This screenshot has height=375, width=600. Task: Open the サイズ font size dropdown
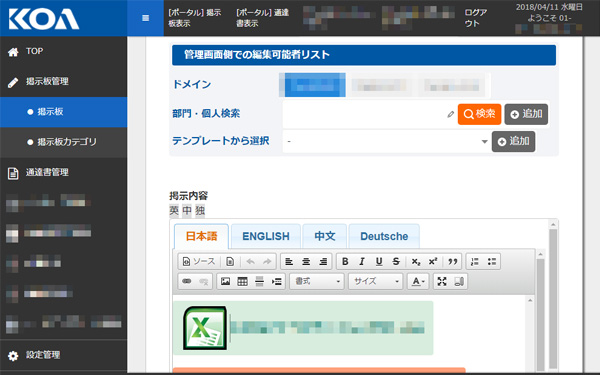click(375, 282)
